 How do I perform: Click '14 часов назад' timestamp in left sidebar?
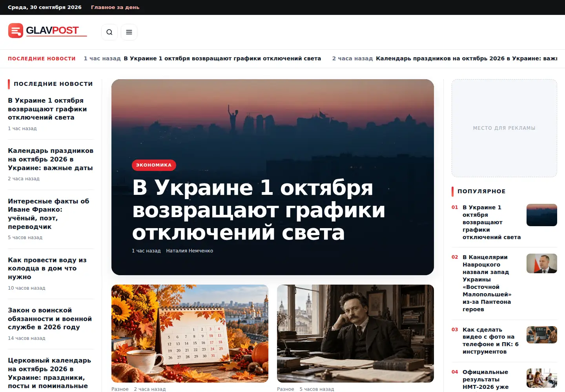click(x=27, y=338)
